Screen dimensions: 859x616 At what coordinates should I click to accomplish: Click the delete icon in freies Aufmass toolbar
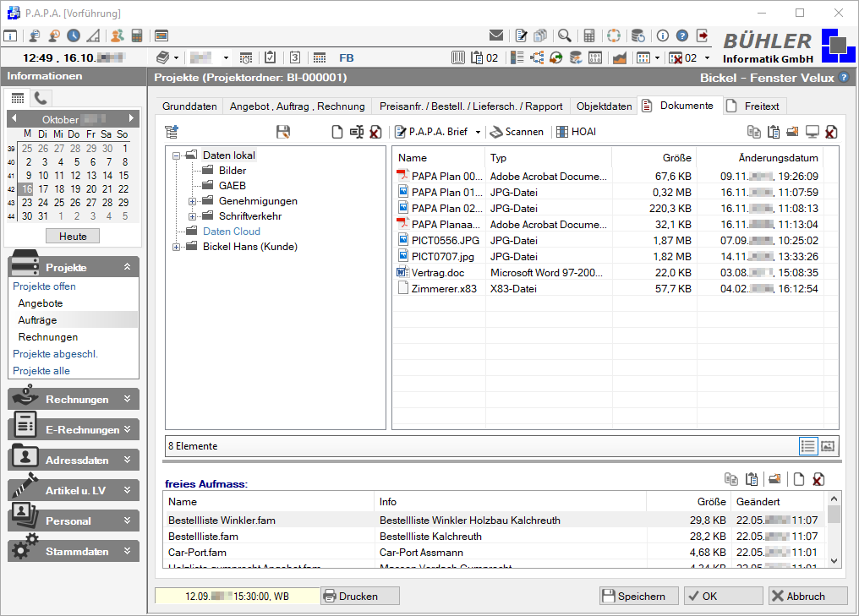click(x=818, y=480)
